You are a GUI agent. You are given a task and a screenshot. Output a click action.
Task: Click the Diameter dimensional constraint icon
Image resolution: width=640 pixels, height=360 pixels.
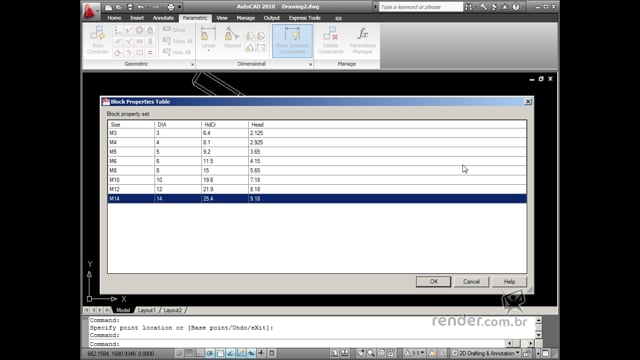[x=261, y=36]
